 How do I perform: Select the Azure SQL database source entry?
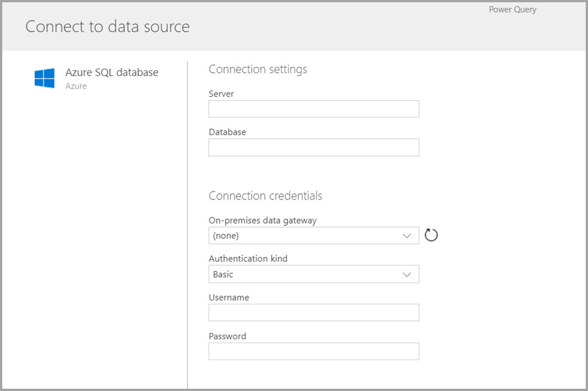click(112, 72)
